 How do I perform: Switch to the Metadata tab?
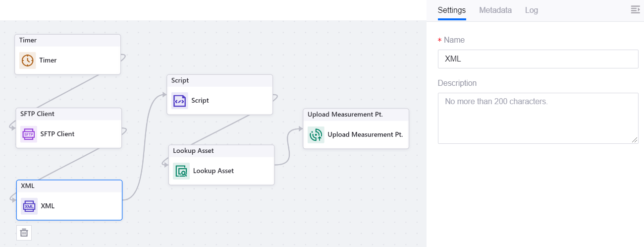coord(495,10)
